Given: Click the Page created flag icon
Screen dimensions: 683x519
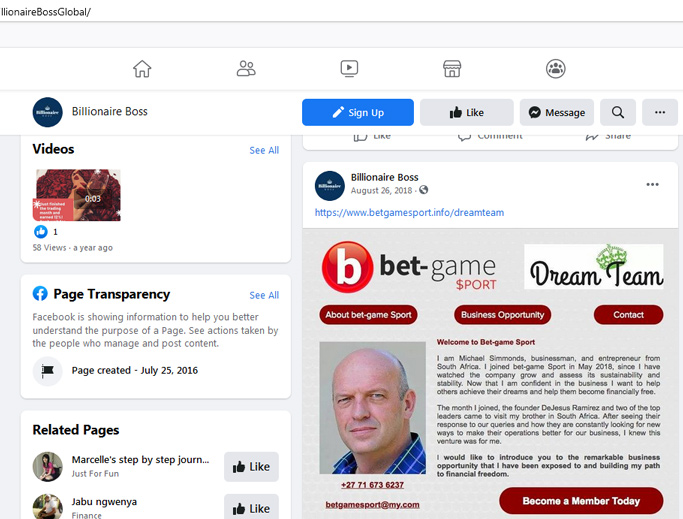Looking at the screenshot, I should coord(47,371).
